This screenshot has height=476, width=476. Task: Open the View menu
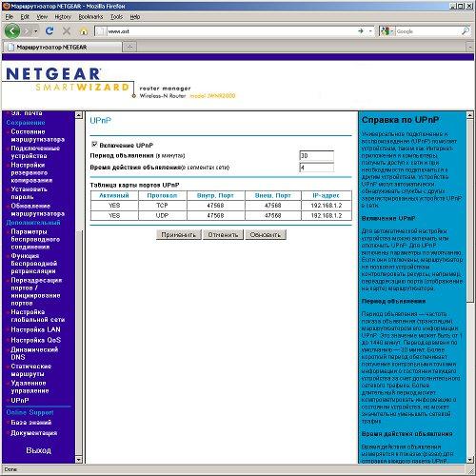coord(42,17)
